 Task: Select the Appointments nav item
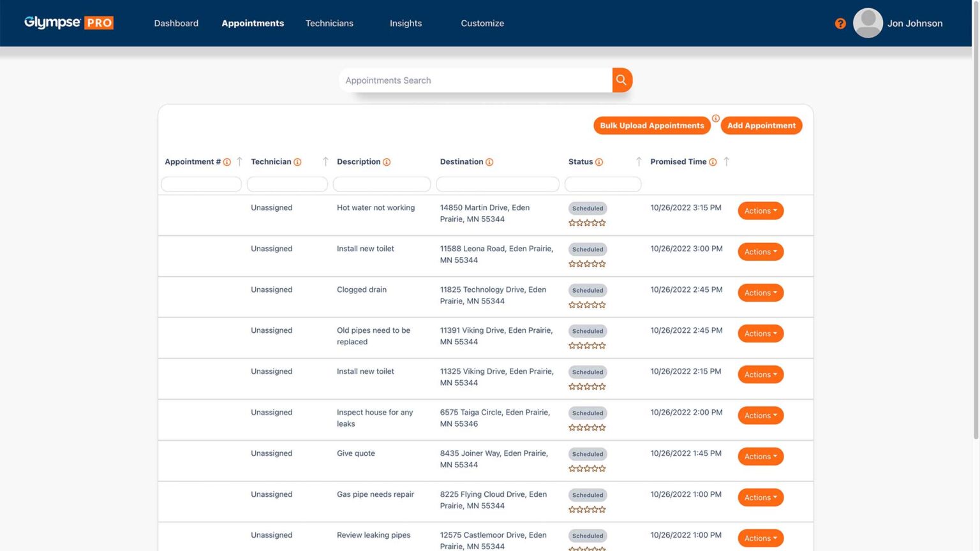point(253,23)
